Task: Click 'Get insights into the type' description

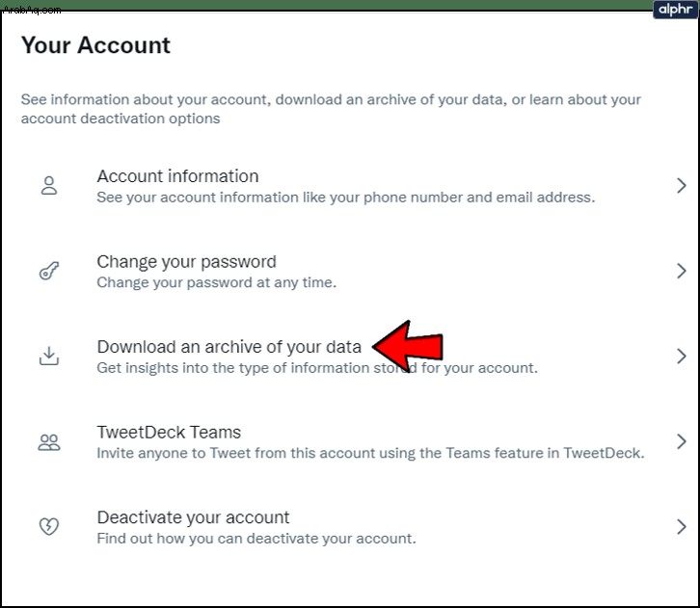Action: click(x=317, y=368)
